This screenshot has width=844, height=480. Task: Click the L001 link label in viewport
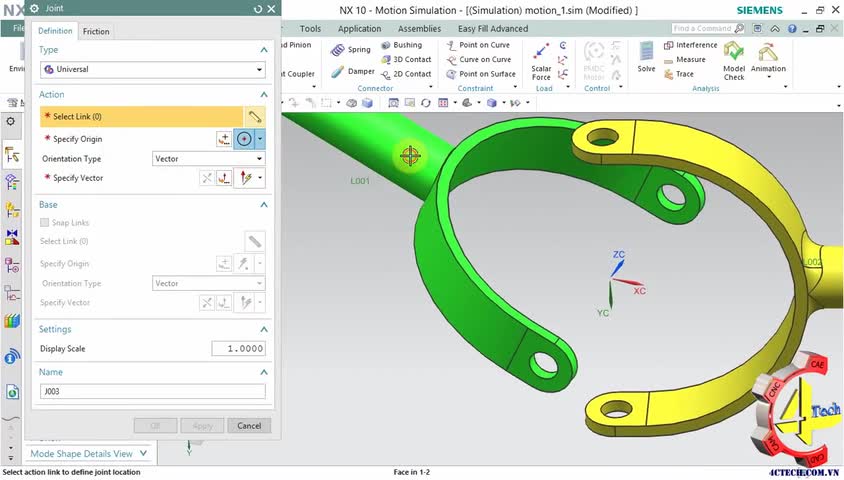point(360,181)
